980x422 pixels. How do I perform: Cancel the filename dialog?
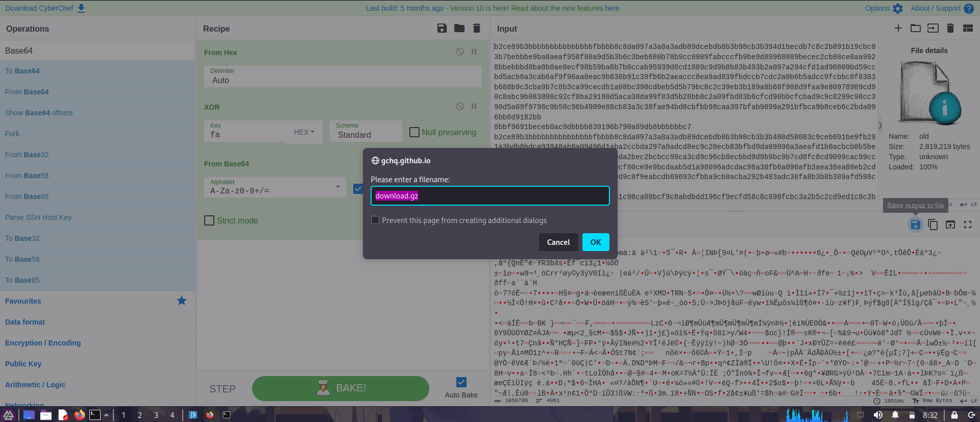click(x=558, y=242)
